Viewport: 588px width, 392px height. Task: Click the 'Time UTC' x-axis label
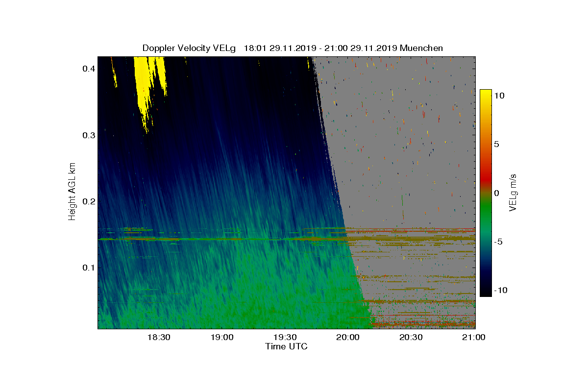(x=287, y=346)
